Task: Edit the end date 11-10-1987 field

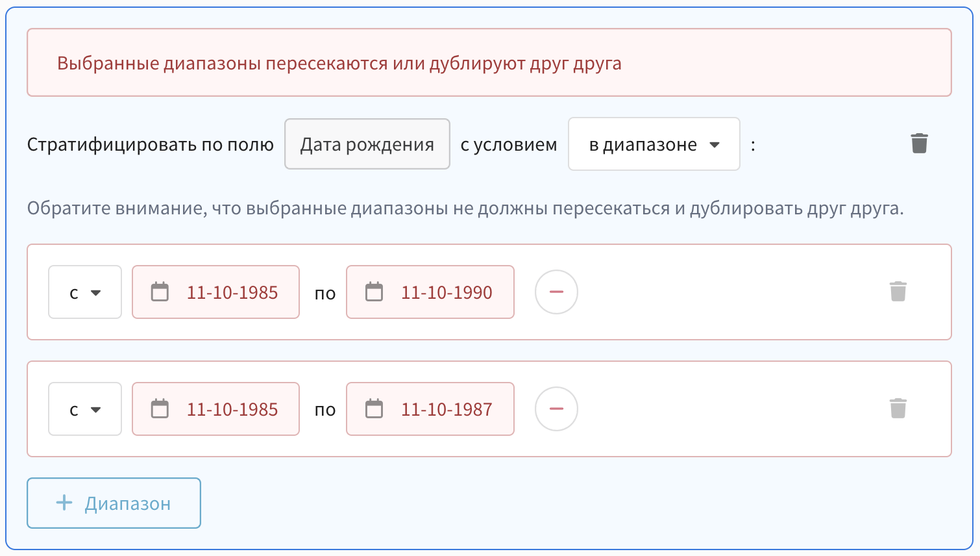Action: click(447, 409)
